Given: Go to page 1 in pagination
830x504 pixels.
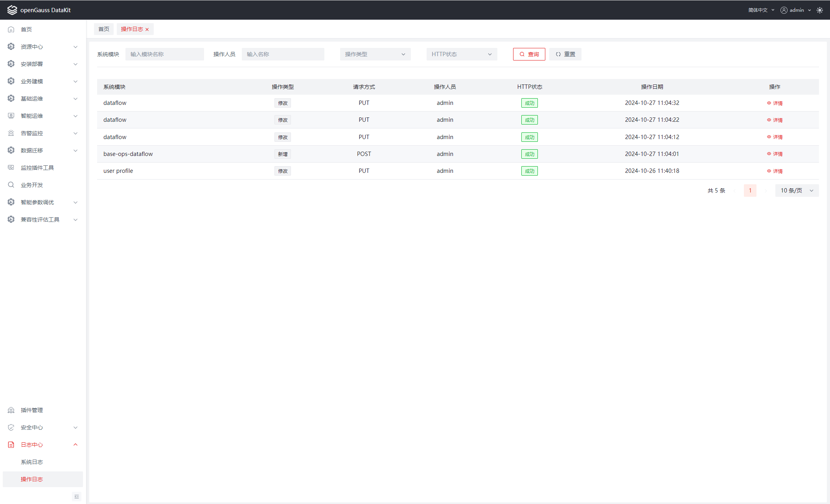Looking at the screenshot, I should click(750, 191).
